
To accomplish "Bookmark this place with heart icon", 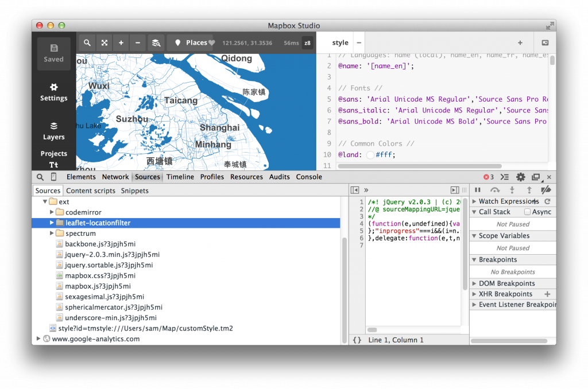I will point(212,42).
